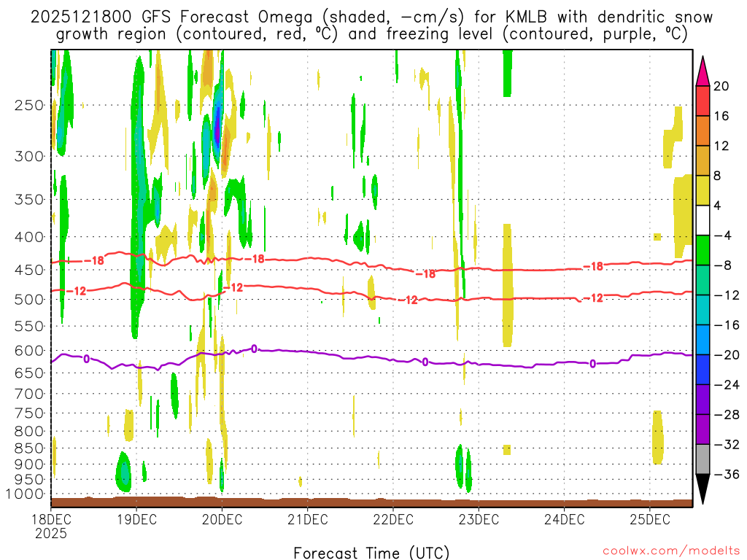Select the violet colorbar segment between -28 and -24

[703, 400]
